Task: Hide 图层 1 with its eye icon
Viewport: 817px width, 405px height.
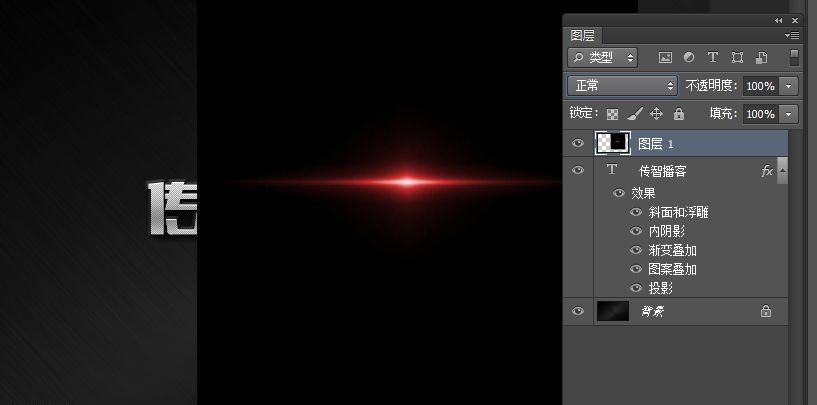Action: click(x=578, y=143)
